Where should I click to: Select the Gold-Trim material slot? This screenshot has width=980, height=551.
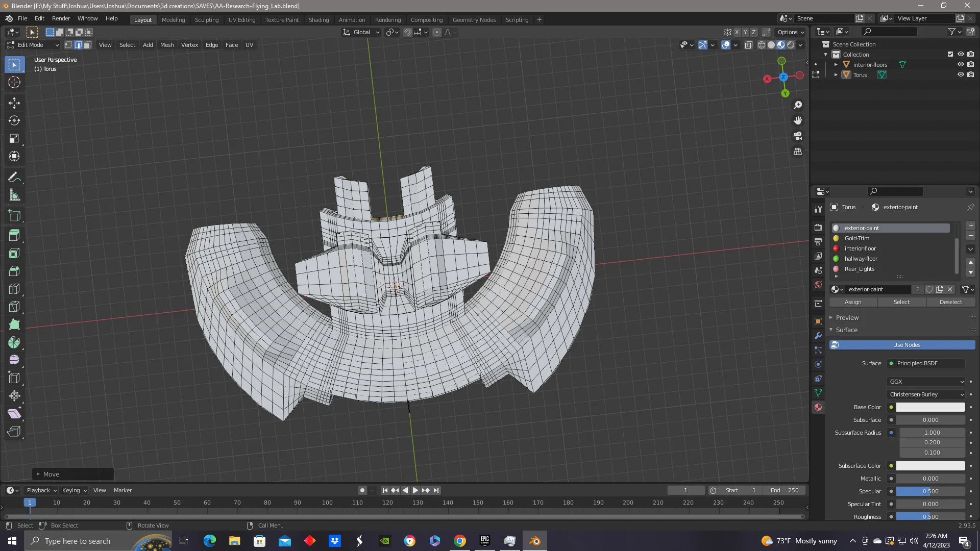point(856,238)
